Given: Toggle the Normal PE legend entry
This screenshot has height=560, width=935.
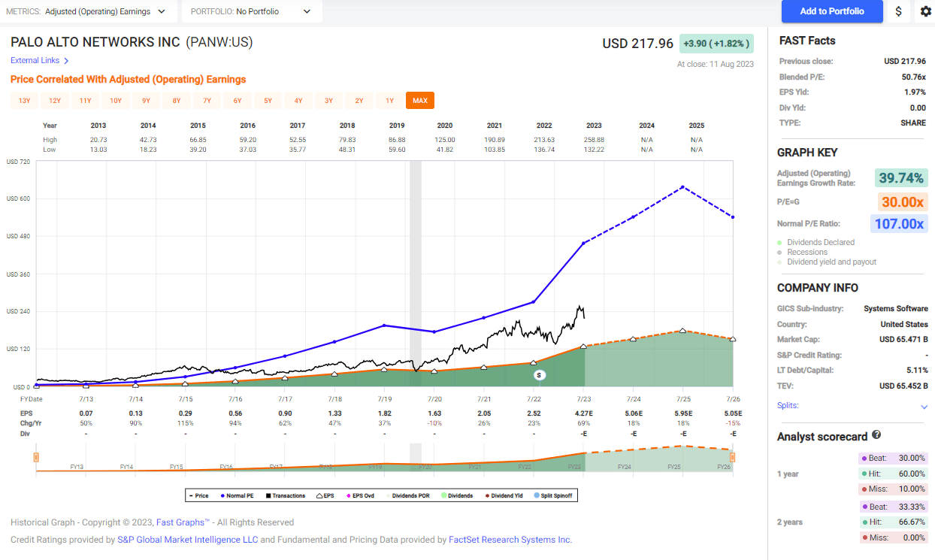Looking at the screenshot, I should pyautogui.click(x=236, y=495).
